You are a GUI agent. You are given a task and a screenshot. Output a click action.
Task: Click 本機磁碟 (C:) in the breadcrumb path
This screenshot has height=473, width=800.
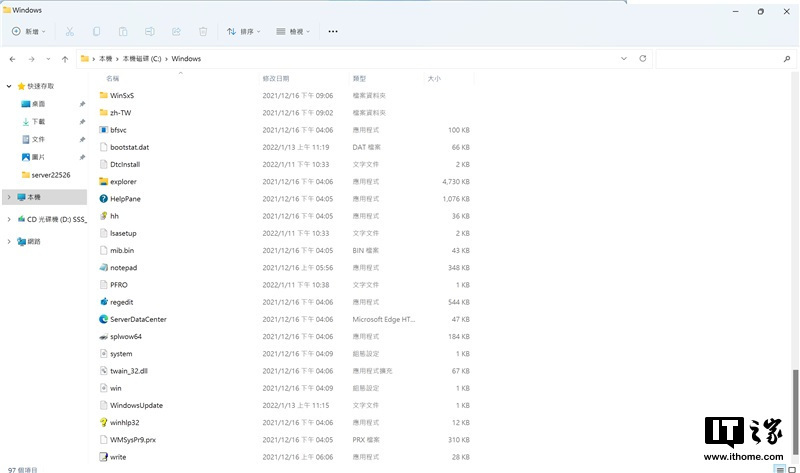[x=144, y=59]
